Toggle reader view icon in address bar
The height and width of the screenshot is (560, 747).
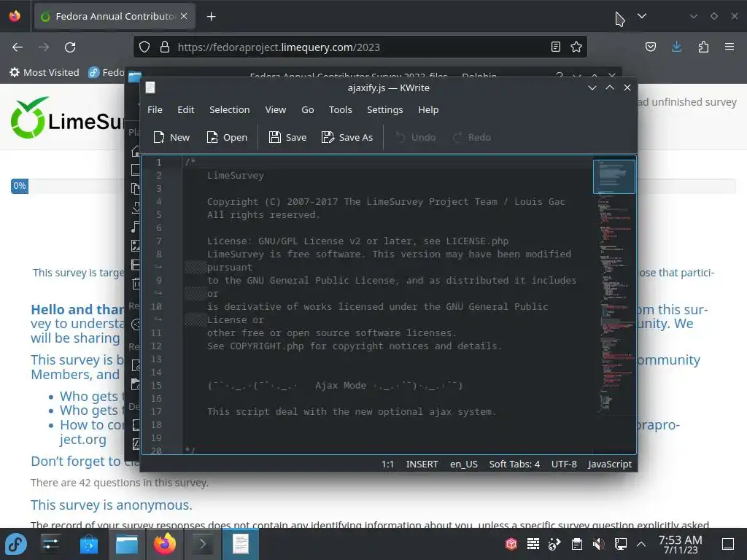[x=555, y=47]
